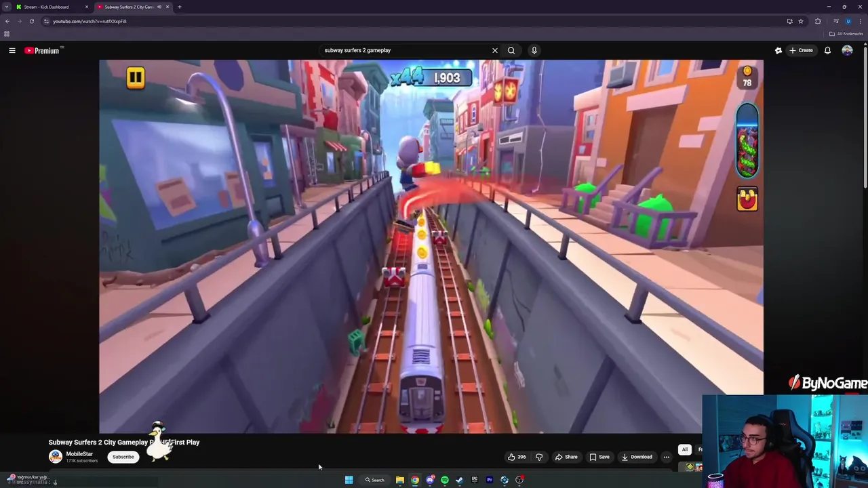Open the taskbar Search box
The height and width of the screenshot is (488, 868).
[375, 480]
